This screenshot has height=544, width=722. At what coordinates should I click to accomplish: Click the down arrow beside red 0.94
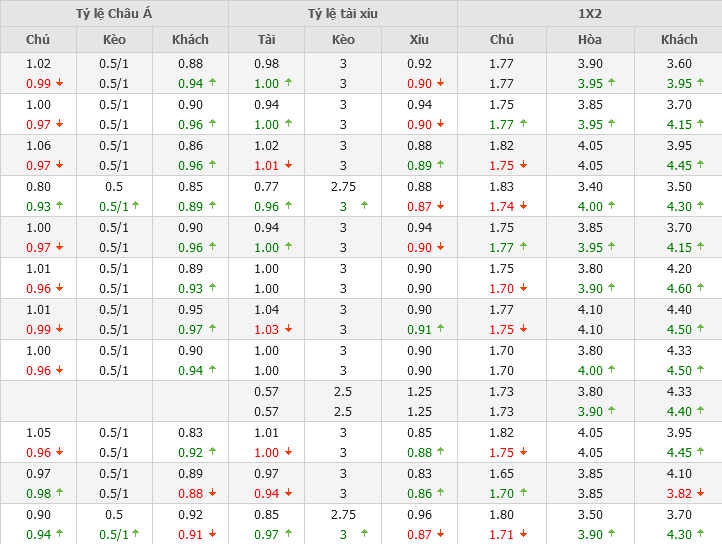287,493
